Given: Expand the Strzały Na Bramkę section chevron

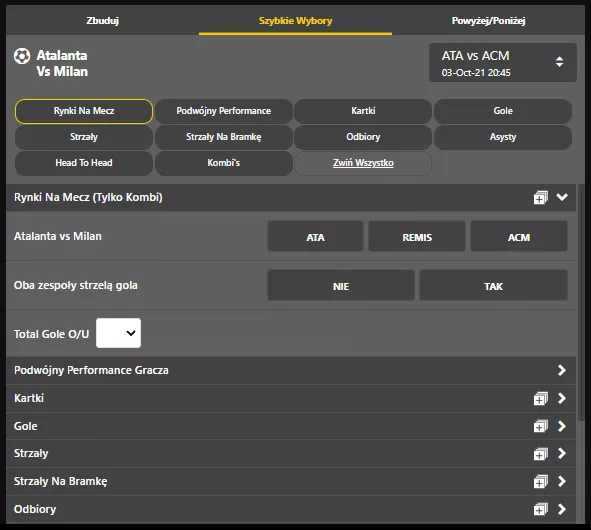Looking at the screenshot, I should pyautogui.click(x=562, y=481).
